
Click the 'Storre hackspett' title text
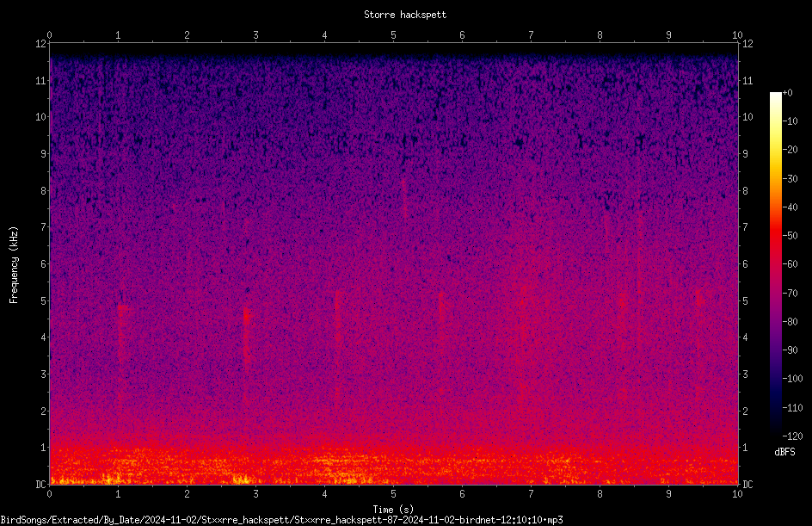405,15
